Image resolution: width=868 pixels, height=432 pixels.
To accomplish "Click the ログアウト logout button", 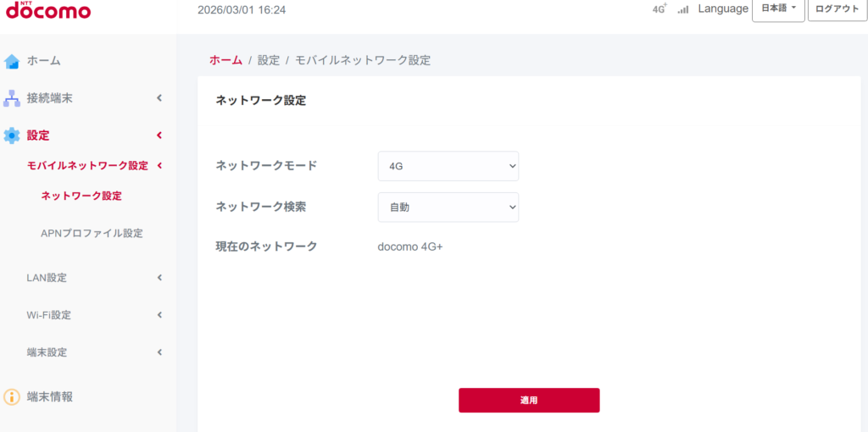I will 837,9.
